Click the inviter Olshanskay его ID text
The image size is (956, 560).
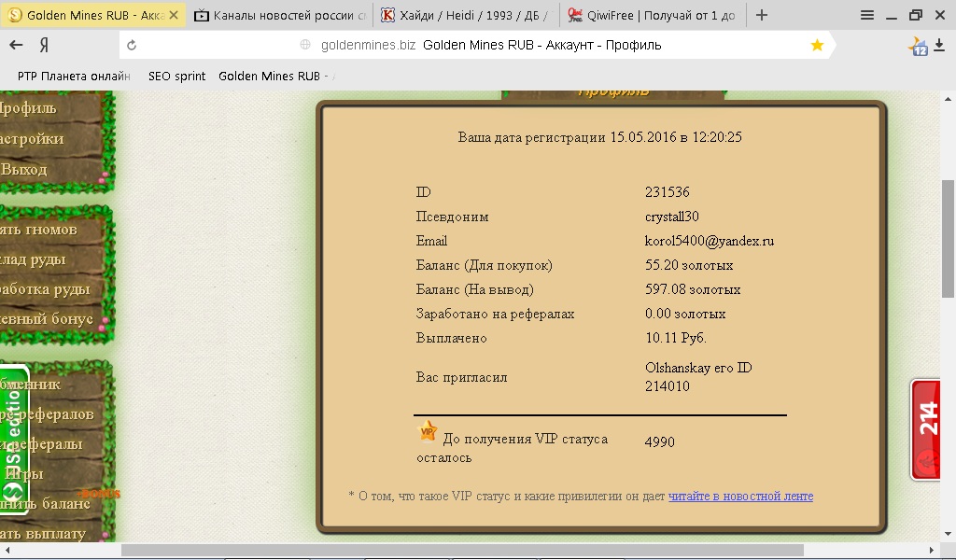(698, 368)
